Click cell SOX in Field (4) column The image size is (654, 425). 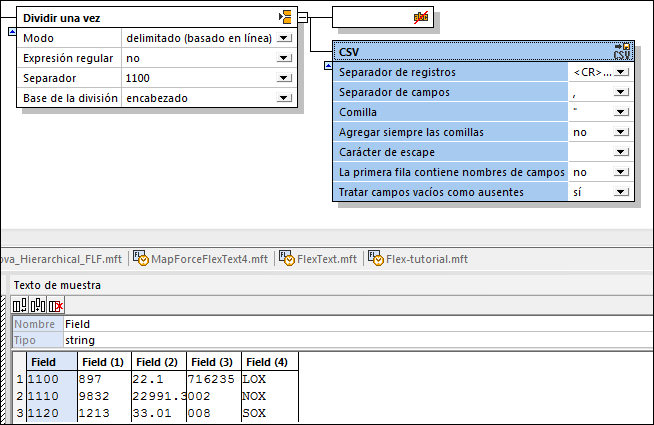click(x=270, y=413)
